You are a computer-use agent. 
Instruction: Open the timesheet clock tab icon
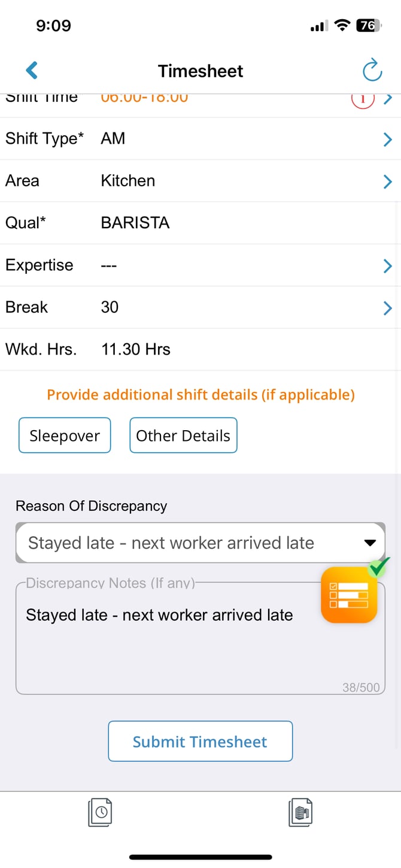[x=100, y=813]
